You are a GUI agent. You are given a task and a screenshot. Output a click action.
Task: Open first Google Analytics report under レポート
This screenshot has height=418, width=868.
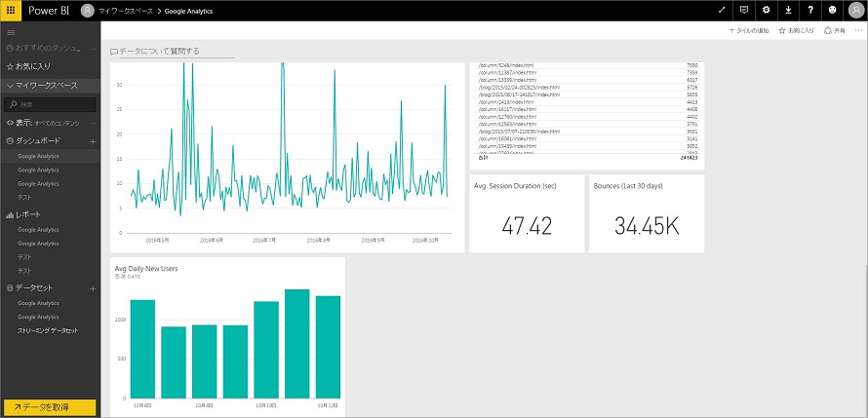pos(38,229)
